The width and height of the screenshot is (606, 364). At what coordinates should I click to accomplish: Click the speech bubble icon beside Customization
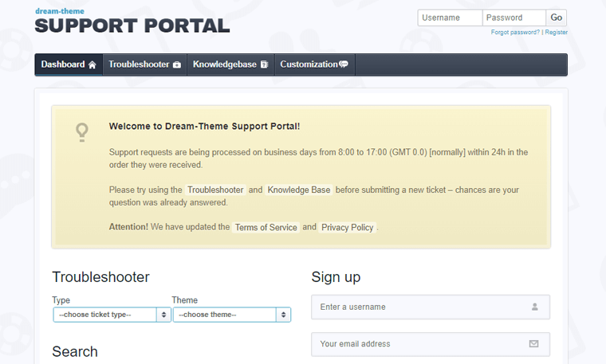click(x=344, y=64)
